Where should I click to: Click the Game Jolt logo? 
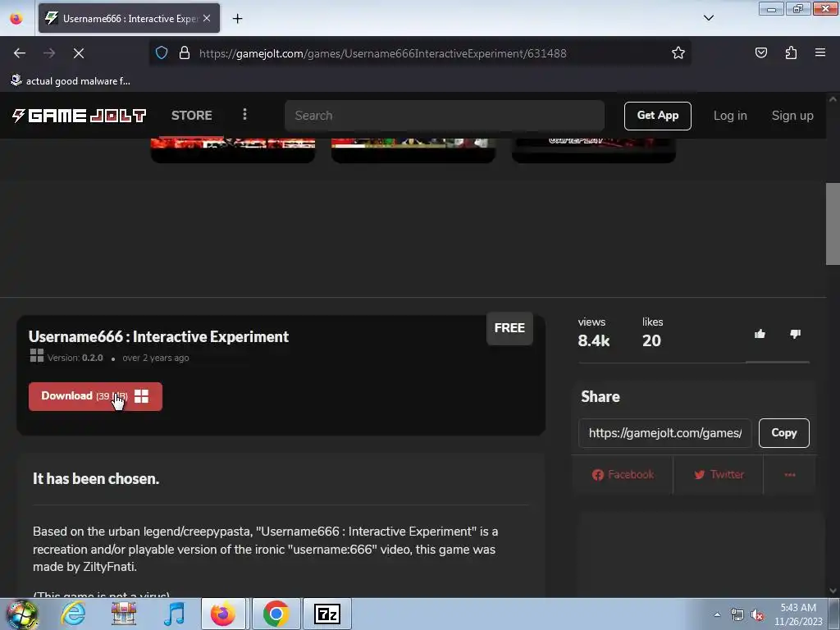click(x=79, y=115)
